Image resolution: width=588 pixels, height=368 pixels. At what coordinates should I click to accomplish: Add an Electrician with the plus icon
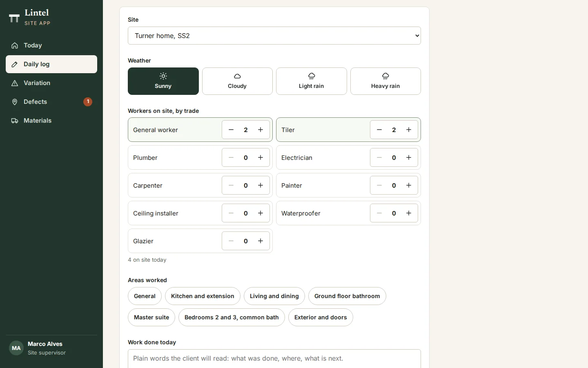pyautogui.click(x=409, y=157)
